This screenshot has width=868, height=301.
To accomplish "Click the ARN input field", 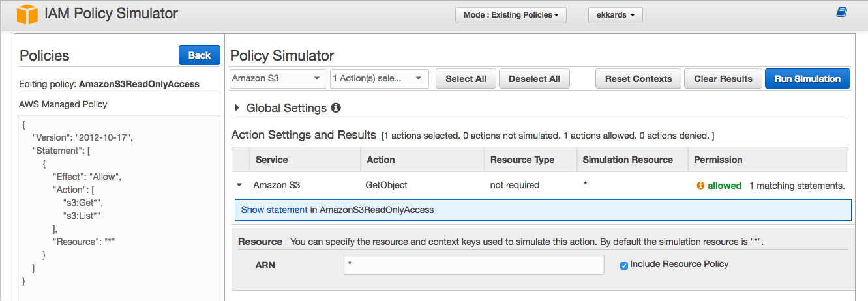I will click(473, 265).
